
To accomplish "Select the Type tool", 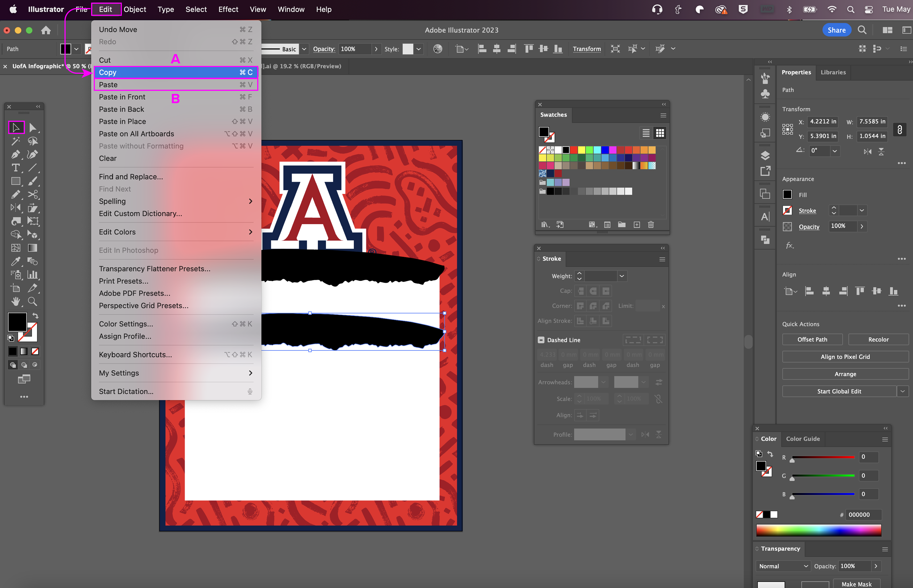I will [16, 168].
